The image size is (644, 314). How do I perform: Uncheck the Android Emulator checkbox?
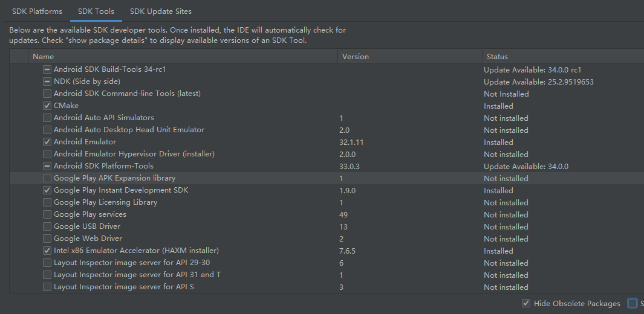[x=47, y=142]
